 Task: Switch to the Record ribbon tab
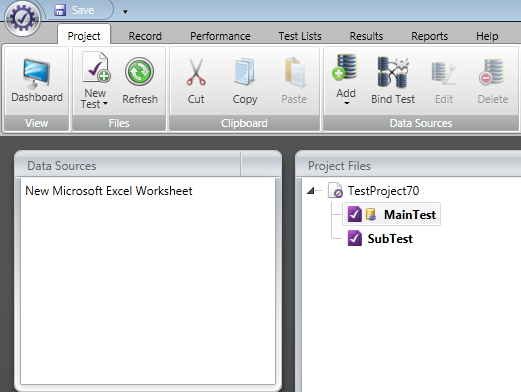coord(145,36)
